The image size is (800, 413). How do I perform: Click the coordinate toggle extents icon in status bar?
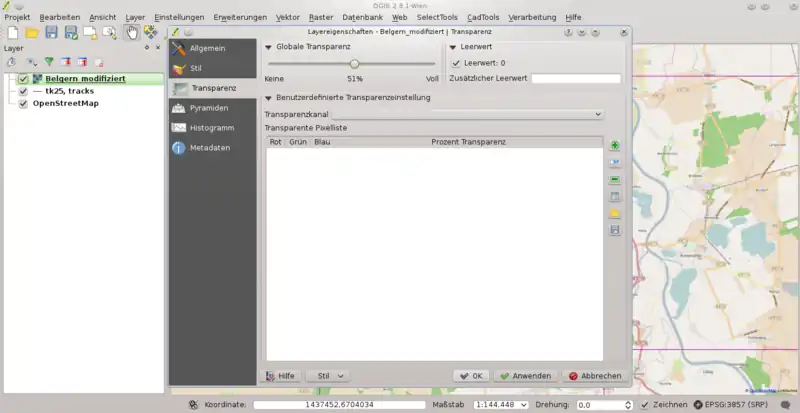193,405
